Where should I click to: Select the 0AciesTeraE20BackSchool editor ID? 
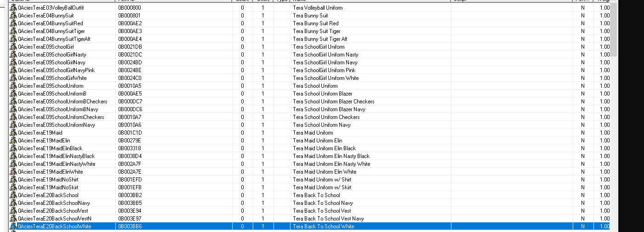pyautogui.click(x=48, y=195)
